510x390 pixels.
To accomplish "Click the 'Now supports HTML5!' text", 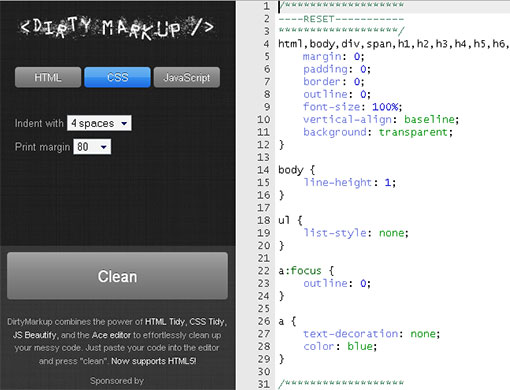I will 154,361.
